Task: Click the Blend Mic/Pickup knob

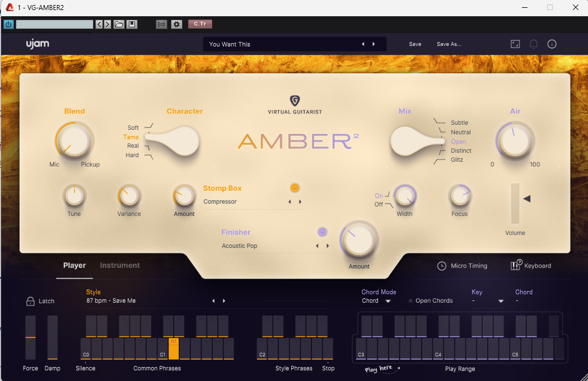Action: pos(74,140)
